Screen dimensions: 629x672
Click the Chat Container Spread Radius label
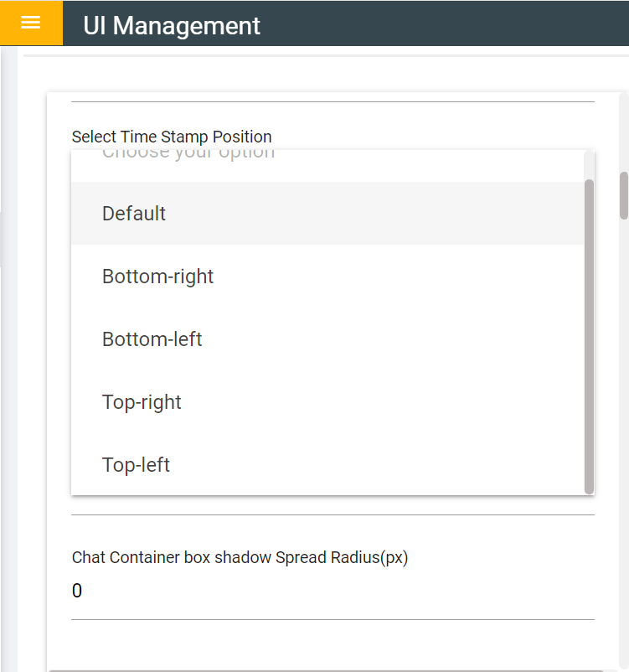tap(240, 557)
